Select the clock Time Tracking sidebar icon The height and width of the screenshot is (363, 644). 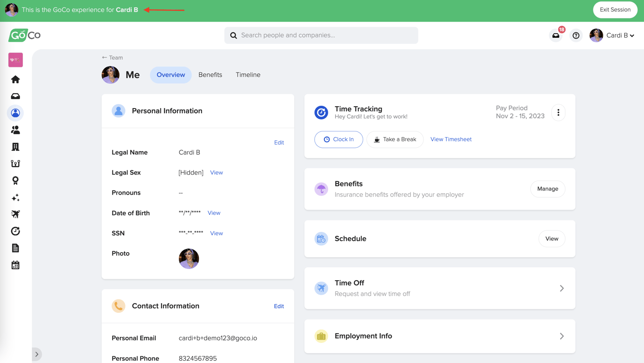tap(15, 231)
